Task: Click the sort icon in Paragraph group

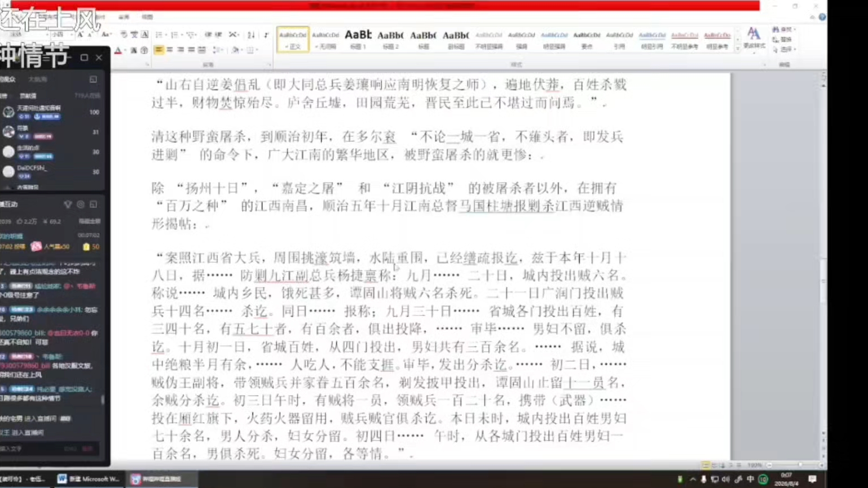Action: (x=251, y=35)
